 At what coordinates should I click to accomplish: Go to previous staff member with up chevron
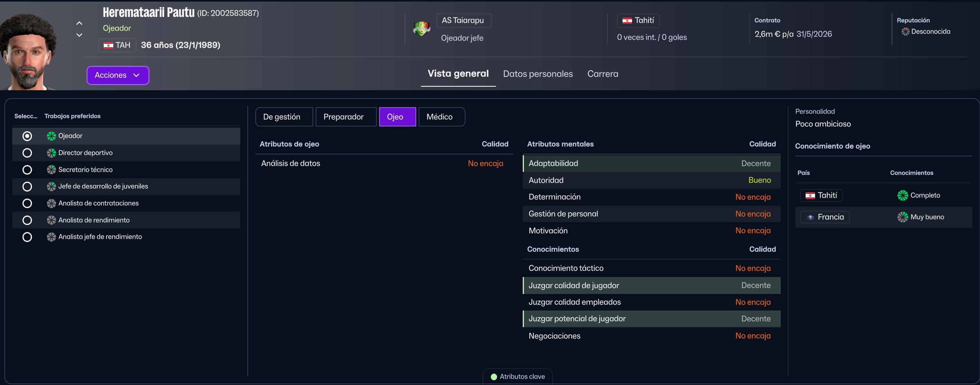coord(79,23)
